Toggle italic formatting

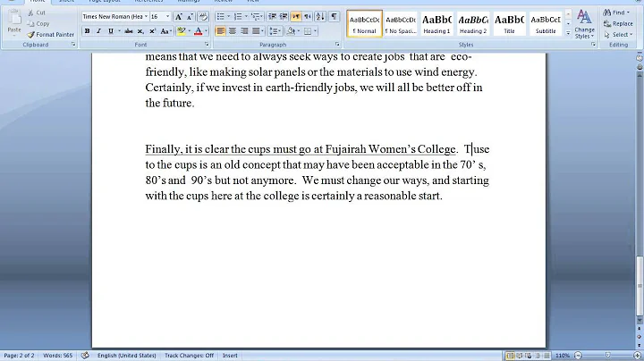coord(98,31)
